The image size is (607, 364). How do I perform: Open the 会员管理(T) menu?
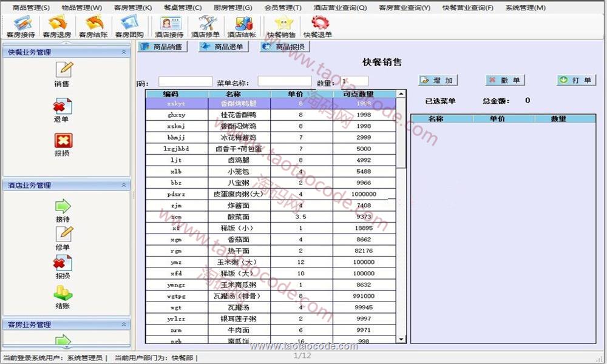[282, 8]
